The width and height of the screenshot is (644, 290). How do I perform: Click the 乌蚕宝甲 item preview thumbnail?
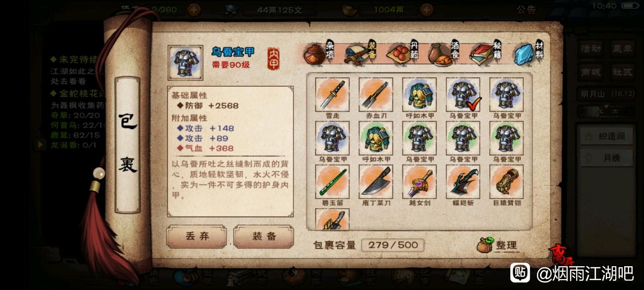tap(186, 63)
